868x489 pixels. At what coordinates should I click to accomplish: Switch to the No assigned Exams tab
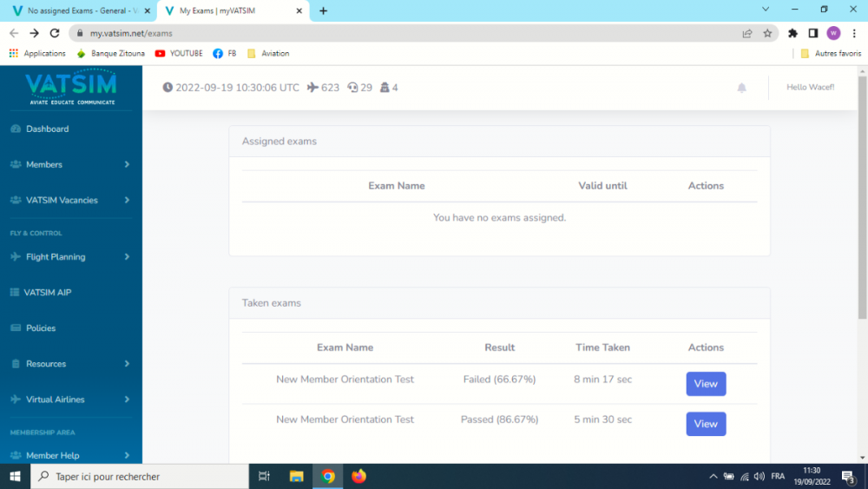(x=76, y=10)
